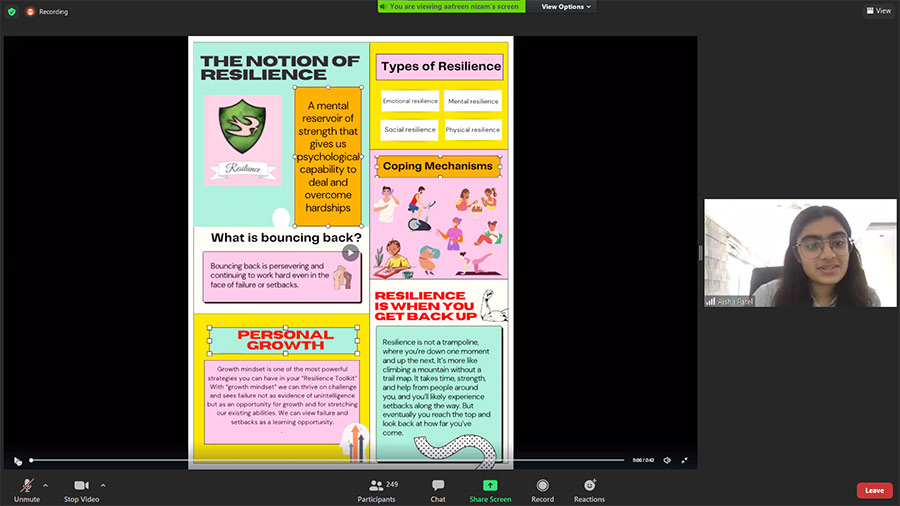Open the Participants panel
The image size is (900, 506).
(377, 491)
